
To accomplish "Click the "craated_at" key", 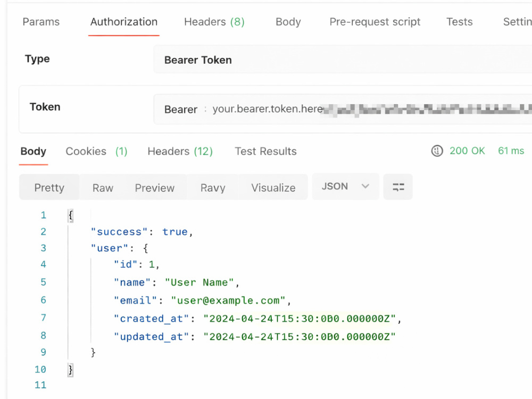I will coord(151,318).
